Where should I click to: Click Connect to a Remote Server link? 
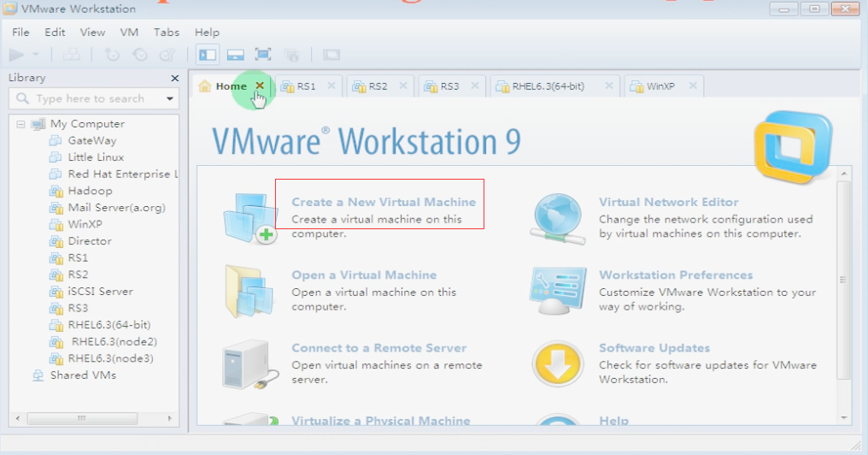tap(378, 348)
